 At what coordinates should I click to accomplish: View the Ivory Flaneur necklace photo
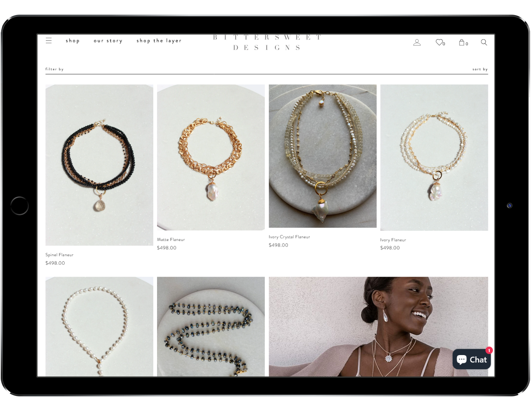point(434,157)
